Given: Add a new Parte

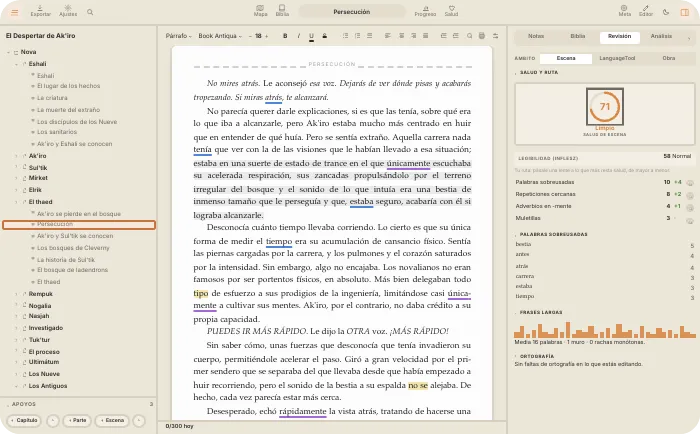Looking at the screenshot, I should click(x=77, y=421).
